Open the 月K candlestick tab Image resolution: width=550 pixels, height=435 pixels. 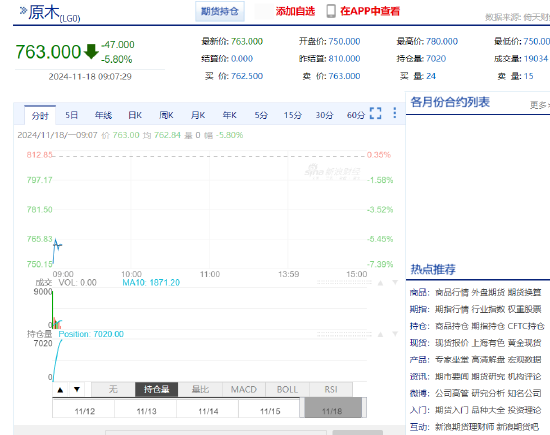[x=198, y=115]
